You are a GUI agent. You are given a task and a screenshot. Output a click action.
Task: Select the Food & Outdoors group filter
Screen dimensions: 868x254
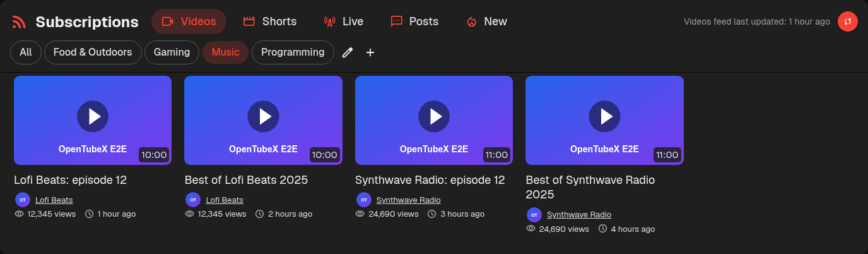[93, 52]
